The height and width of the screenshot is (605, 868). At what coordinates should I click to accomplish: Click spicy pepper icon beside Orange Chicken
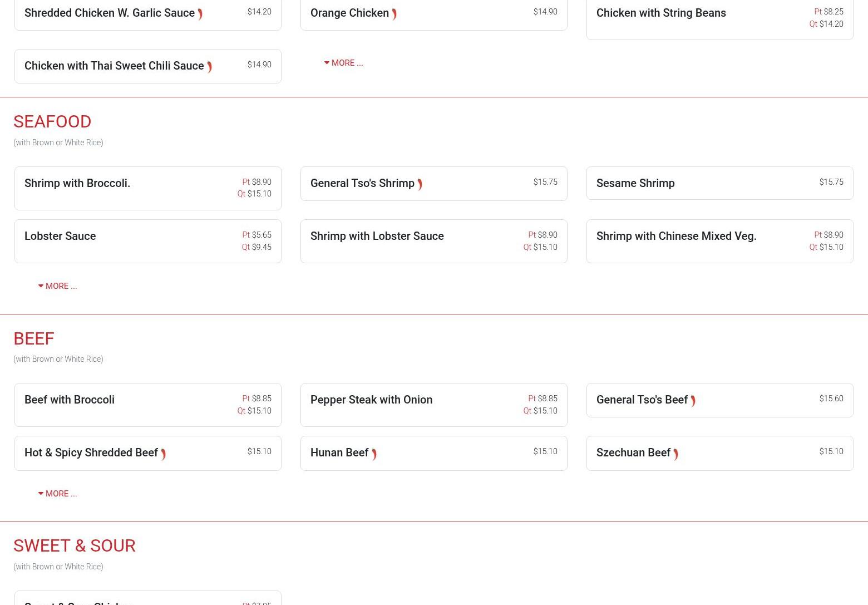point(394,14)
